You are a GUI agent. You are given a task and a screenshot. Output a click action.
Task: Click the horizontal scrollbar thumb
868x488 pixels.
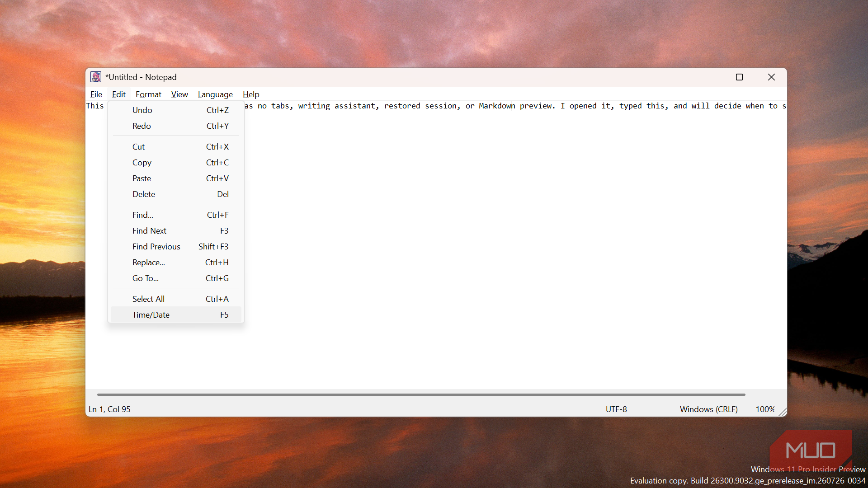click(421, 395)
